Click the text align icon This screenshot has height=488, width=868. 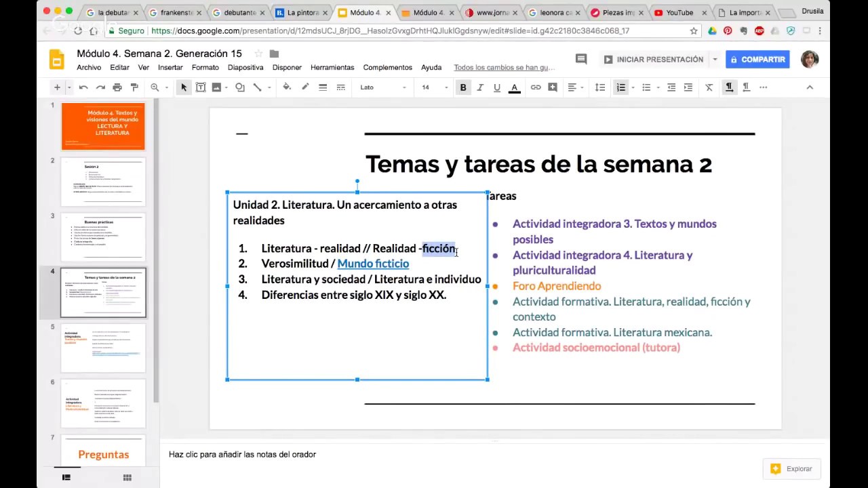point(572,87)
